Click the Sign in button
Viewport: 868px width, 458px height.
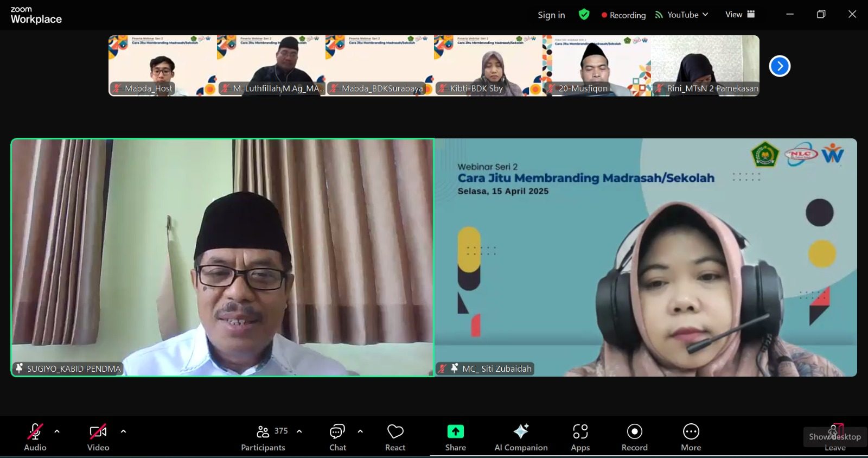(x=551, y=15)
